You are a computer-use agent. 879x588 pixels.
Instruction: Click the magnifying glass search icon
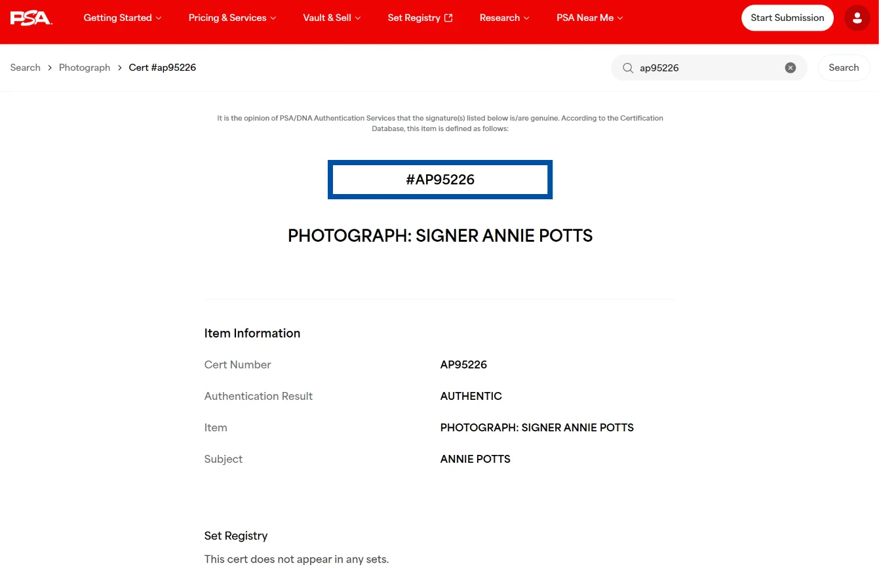click(628, 68)
